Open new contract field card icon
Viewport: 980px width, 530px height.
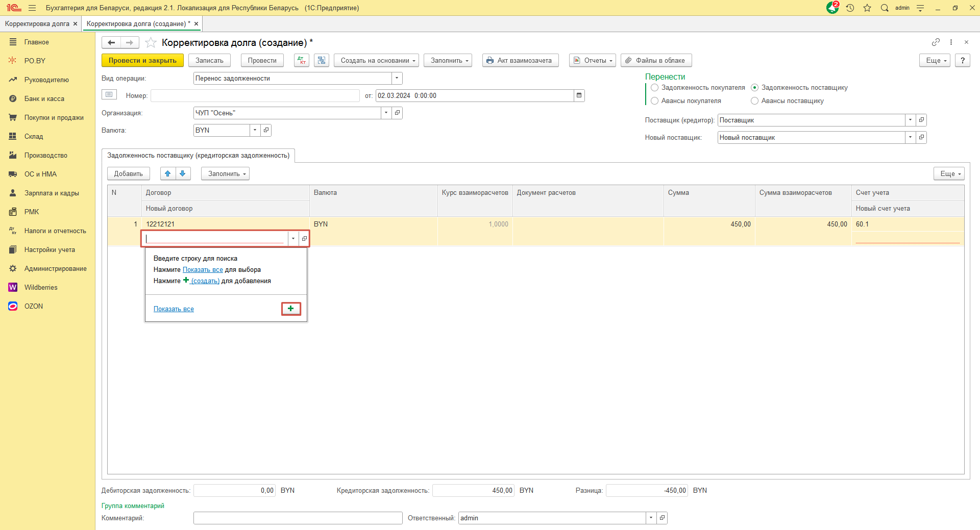304,238
